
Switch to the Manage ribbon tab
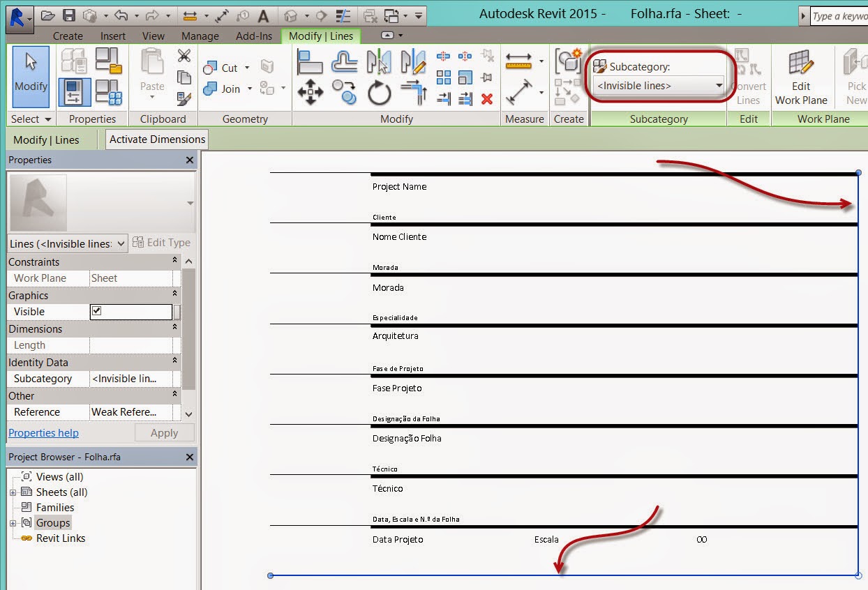point(200,36)
